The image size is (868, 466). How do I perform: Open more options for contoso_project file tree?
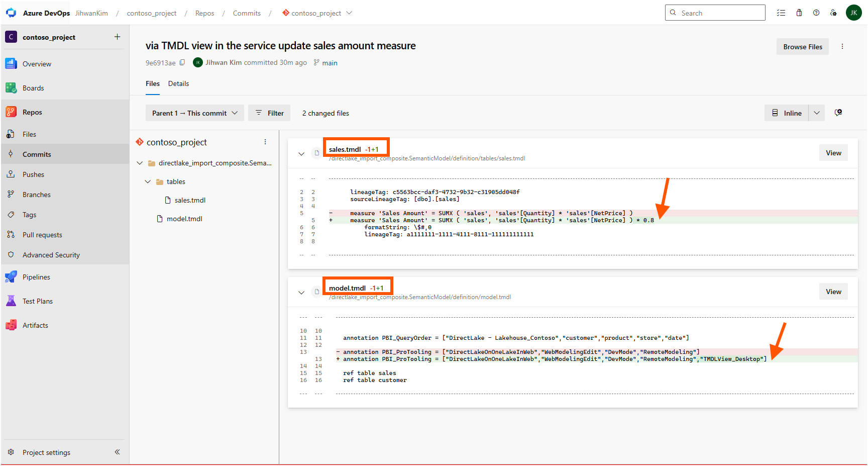pyautogui.click(x=265, y=142)
